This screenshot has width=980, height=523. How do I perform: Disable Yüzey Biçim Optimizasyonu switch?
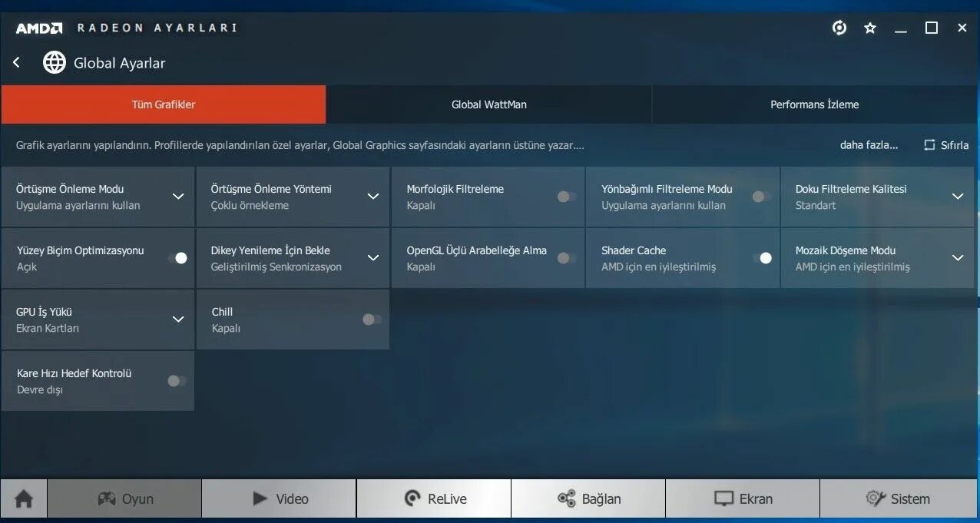pos(177,258)
